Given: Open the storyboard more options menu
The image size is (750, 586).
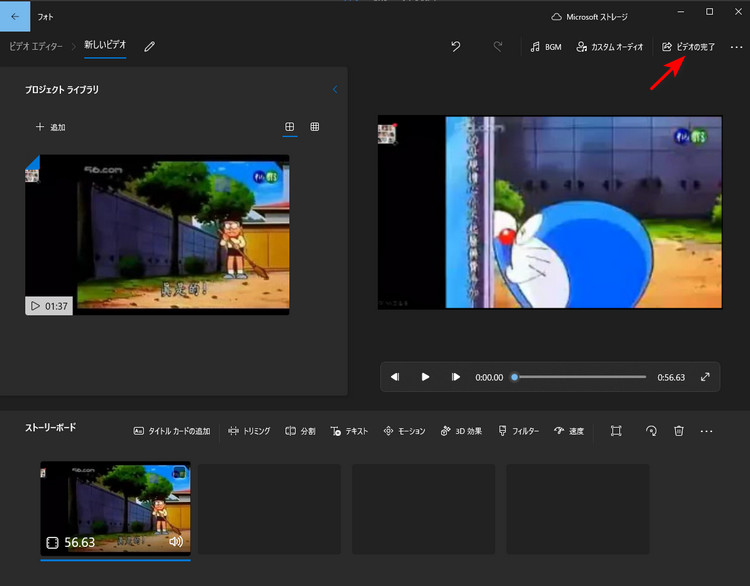Looking at the screenshot, I should [707, 431].
